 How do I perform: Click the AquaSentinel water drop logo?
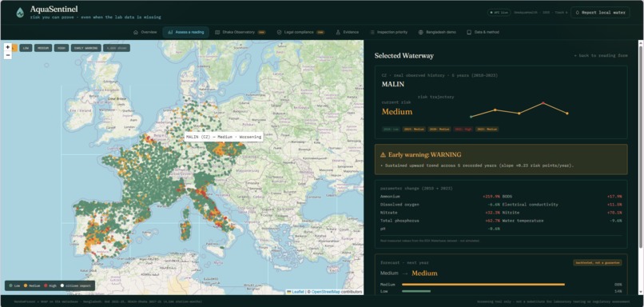[x=20, y=13]
